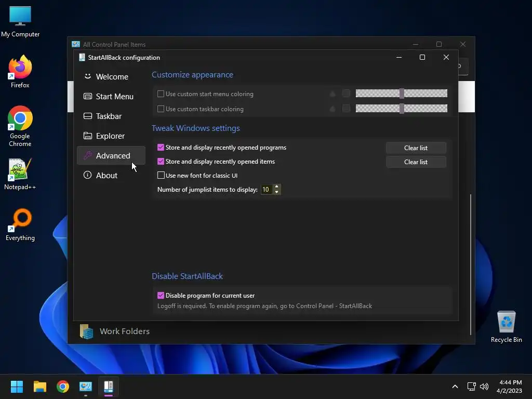Show hidden tray icons chevron
Screen dimensions: 532x399
(455, 387)
